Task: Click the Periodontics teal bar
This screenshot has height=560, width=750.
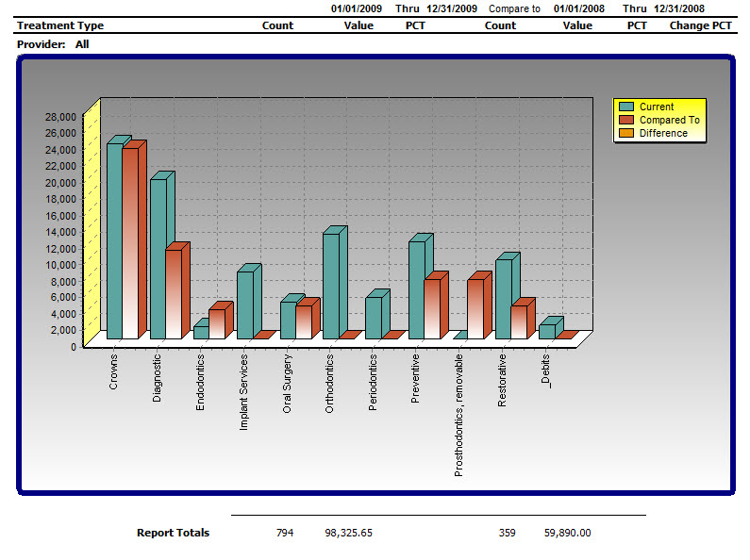Action: click(x=374, y=318)
